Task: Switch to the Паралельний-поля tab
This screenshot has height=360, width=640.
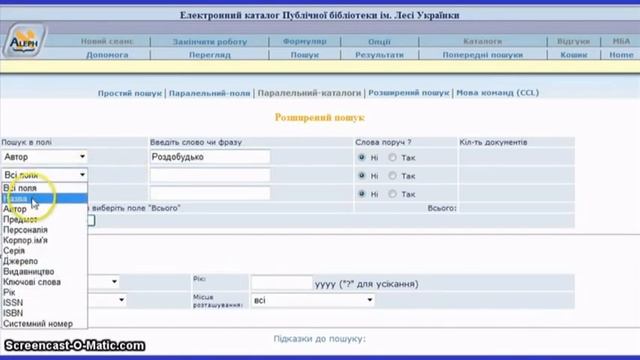Action: click(x=209, y=93)
